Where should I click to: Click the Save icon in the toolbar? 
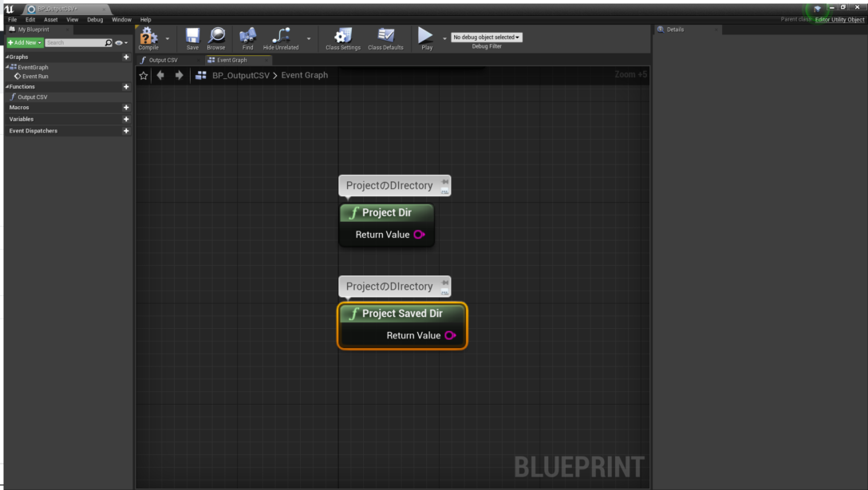click(x=191, y=37)
